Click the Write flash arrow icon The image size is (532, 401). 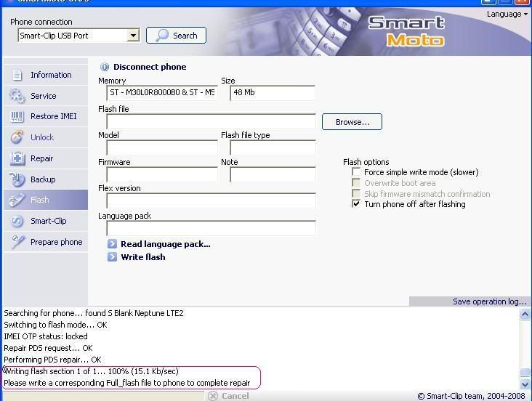point(113,257)
